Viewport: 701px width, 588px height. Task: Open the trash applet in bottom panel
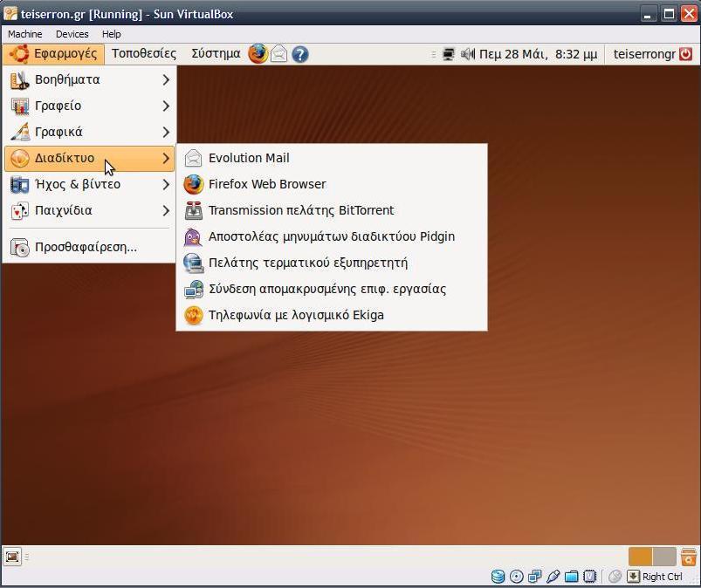689,557
